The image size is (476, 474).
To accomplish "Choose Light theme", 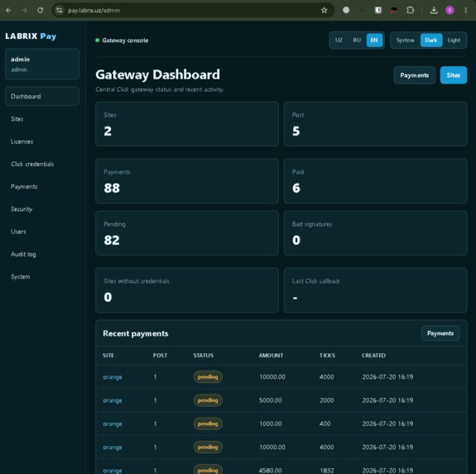I will tap(454, 41).
